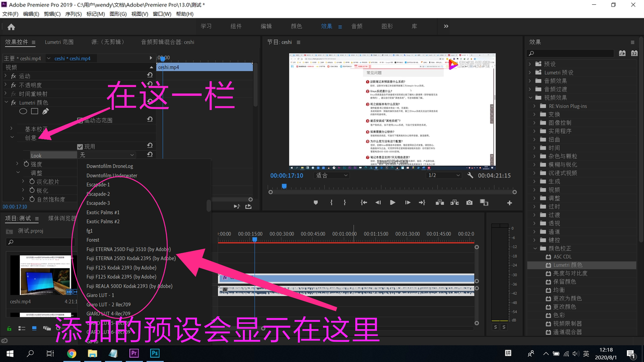Collapse the 创意 section
The image size is (644, 362).
point(12,138)
